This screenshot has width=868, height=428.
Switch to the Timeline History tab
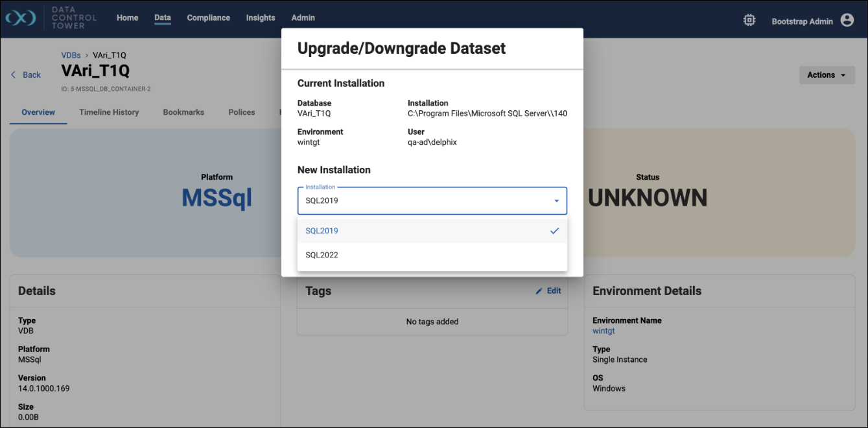click(109, 112)
